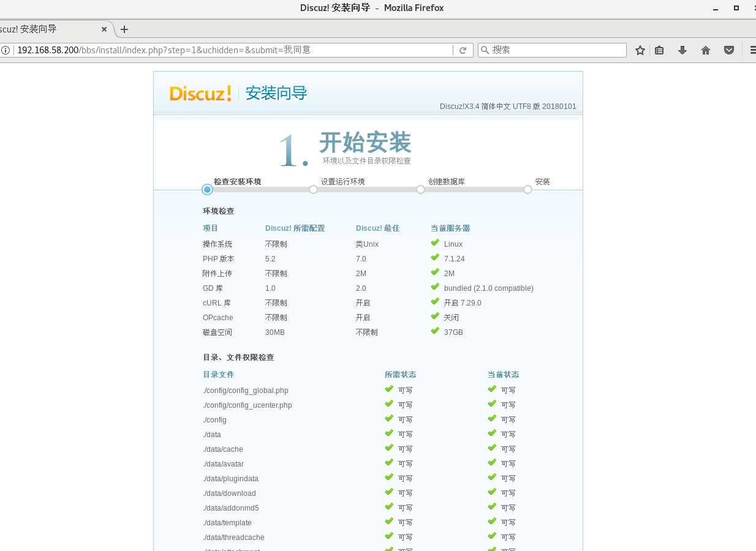Select the ./config/config_ucenter.php row text
Viewport: 756px width, 551px height.
click(248, 405)
